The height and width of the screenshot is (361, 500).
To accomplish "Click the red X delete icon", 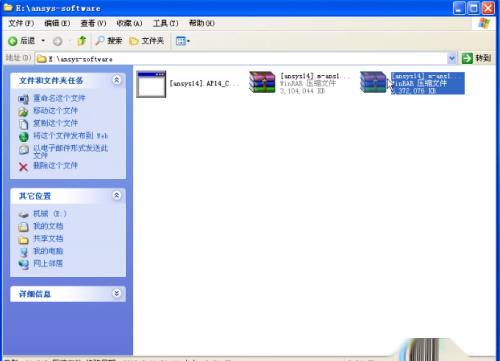I will coord(23,167).
